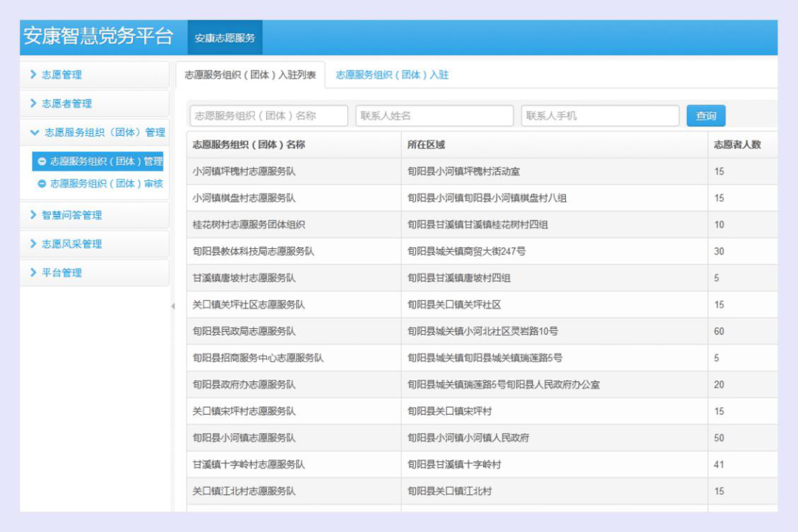
Task: Open the 安康志愿服务 top navigation tab
Action: tap(225, 38)
